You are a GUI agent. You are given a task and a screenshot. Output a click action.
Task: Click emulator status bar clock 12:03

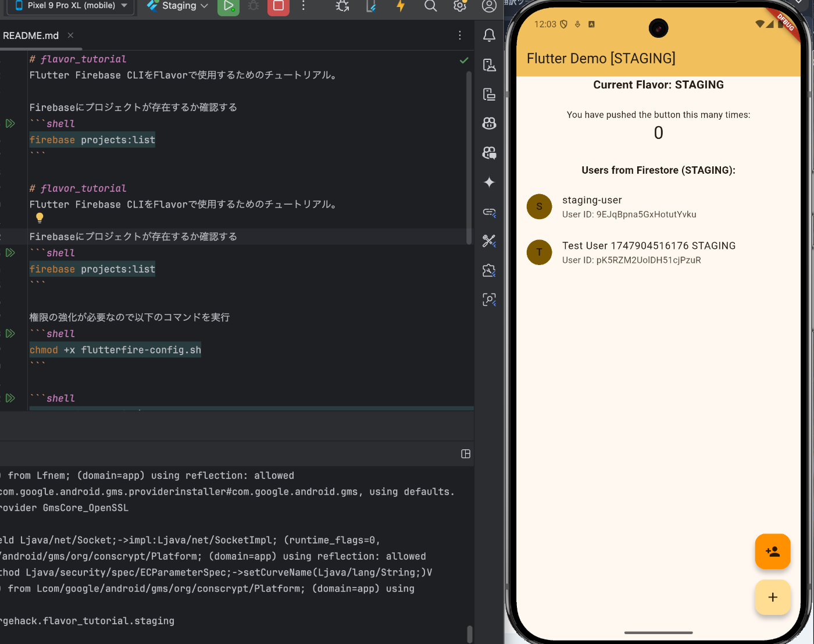click(x=545, y=24)
